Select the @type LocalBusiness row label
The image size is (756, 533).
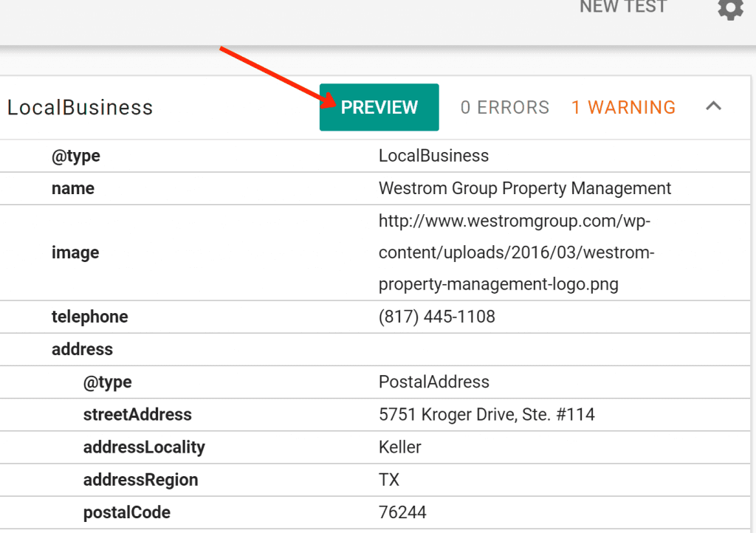coord(75,156)
